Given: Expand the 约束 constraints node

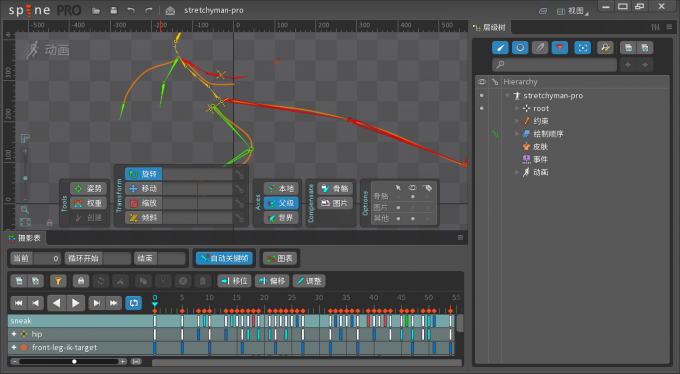Looking at the screenshot, I should 517,121.
